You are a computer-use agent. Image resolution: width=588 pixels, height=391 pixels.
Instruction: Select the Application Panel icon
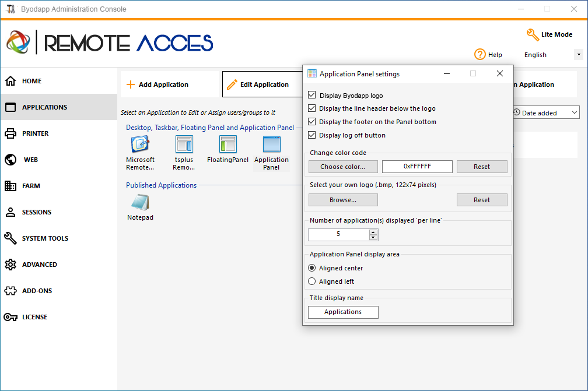click(x=271, y=145)
